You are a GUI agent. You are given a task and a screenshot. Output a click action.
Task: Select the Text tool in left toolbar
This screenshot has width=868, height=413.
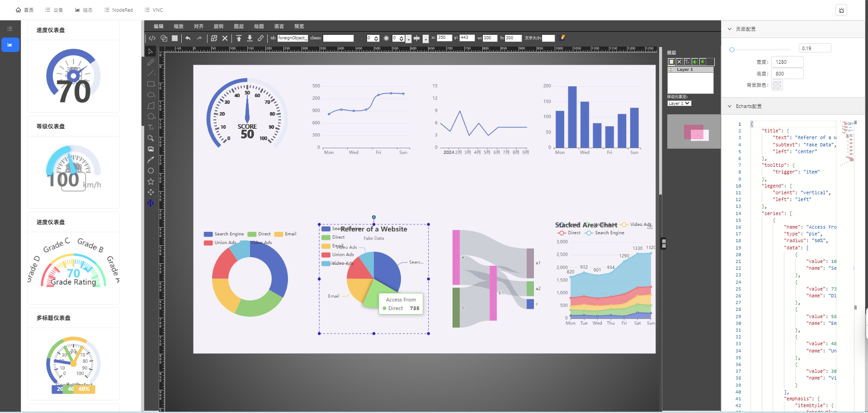(151, 127)
